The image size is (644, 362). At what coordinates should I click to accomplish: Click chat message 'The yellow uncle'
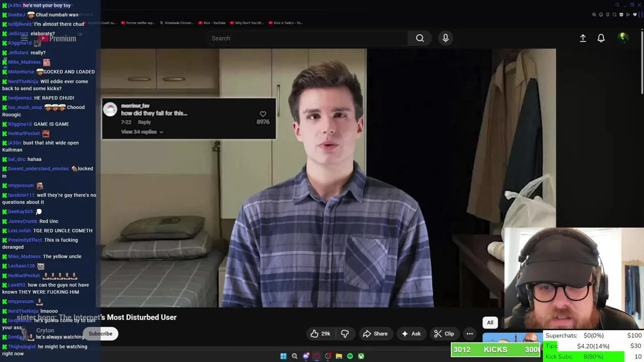[x=62, y=256]
